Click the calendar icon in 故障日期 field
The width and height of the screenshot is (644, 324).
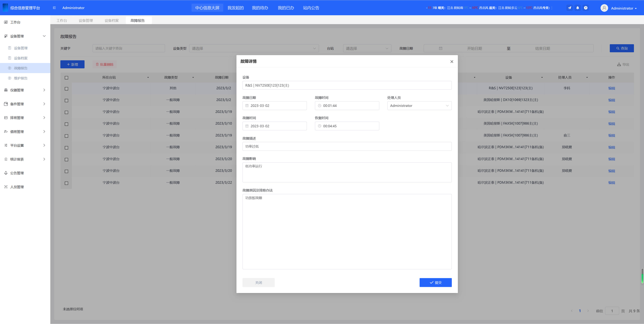(247, 106)
